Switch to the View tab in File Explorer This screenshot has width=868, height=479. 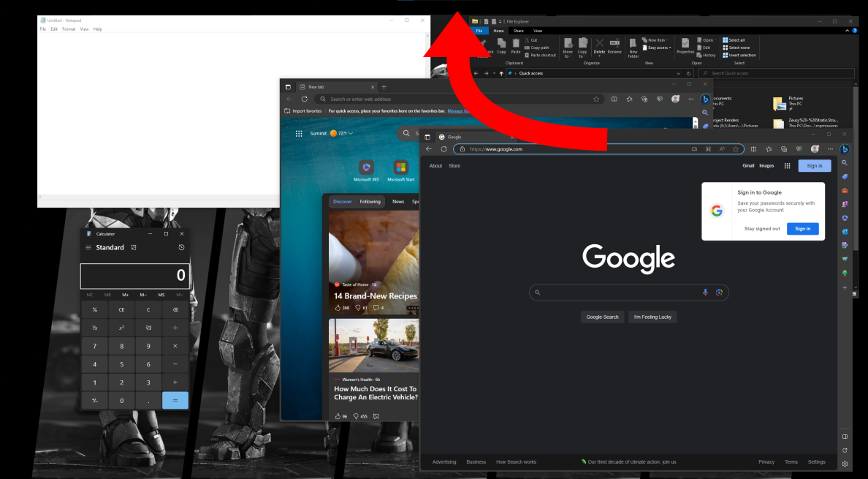(538, 31)
